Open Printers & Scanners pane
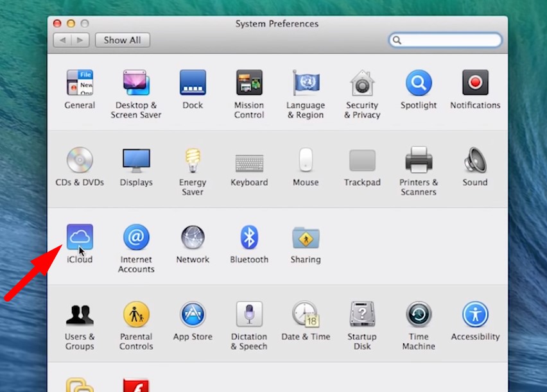The image size is (547, 392). coord(419,160)
